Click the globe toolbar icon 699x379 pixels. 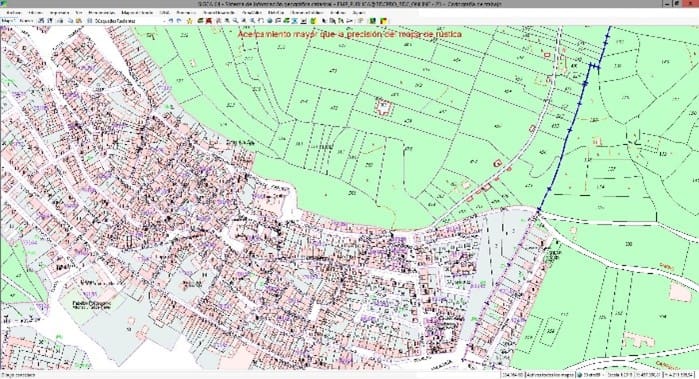[269, 21]
